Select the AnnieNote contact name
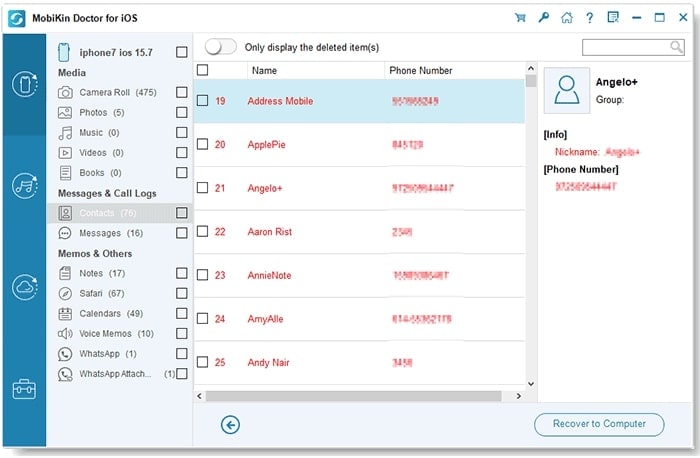 click(269, 275)
